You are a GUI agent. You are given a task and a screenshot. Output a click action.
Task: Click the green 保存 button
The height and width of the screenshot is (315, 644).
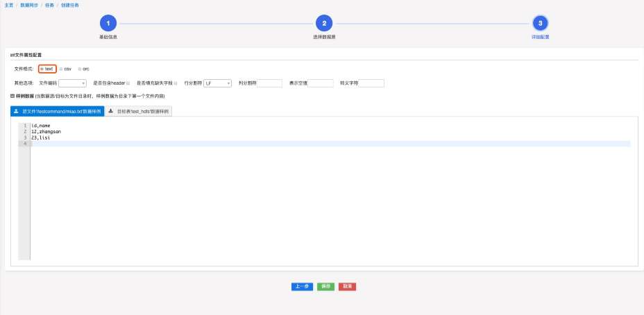tap(325, 286)
